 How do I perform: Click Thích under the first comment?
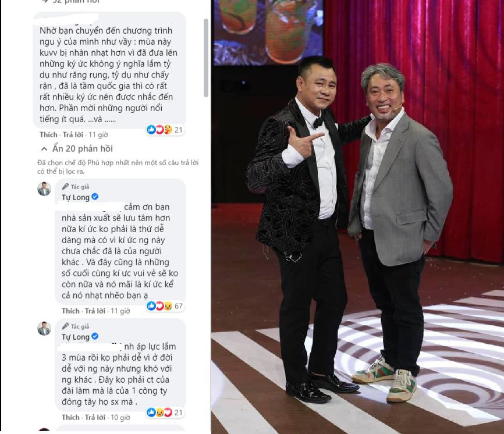tap(48, 134)
